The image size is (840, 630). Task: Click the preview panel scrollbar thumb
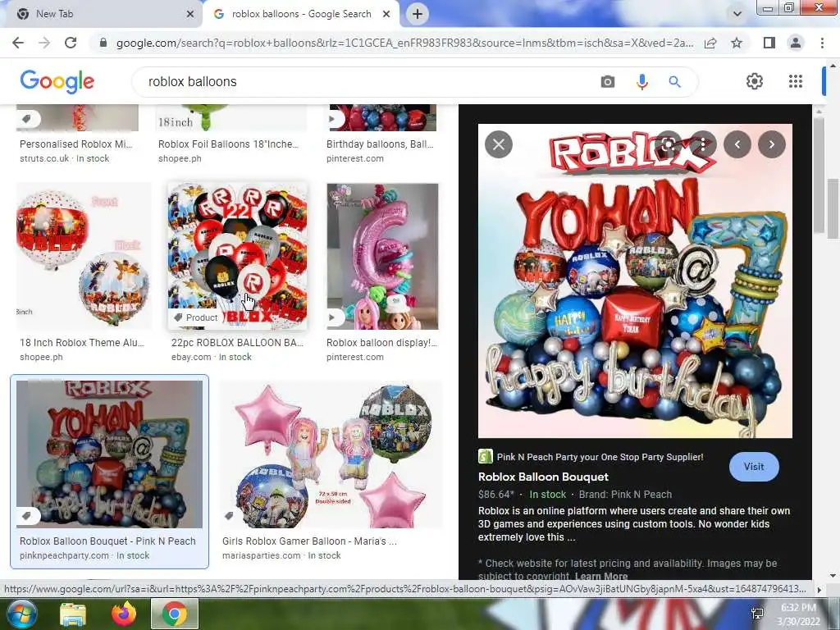pyautogui.click(x=818, y=175)
